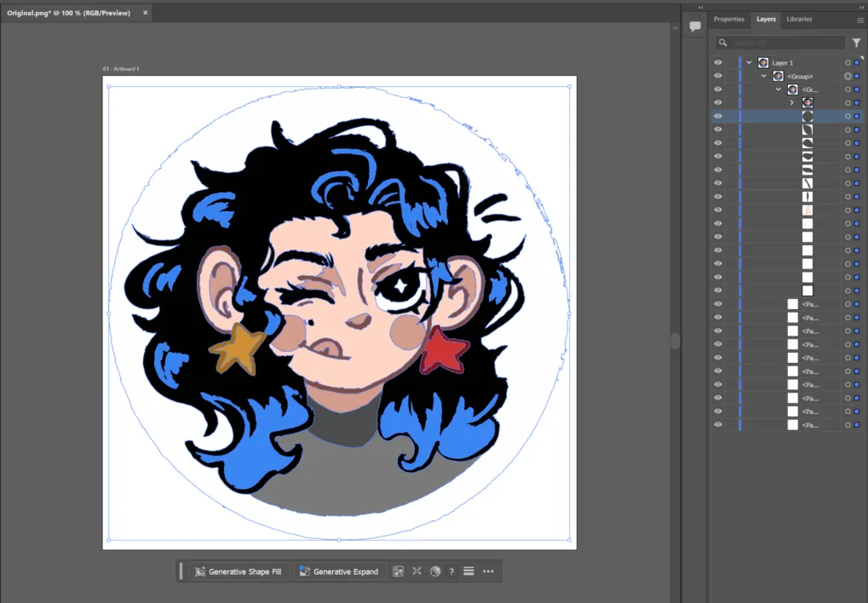Click the bottom-center bounding box handle

pos(339,540)
